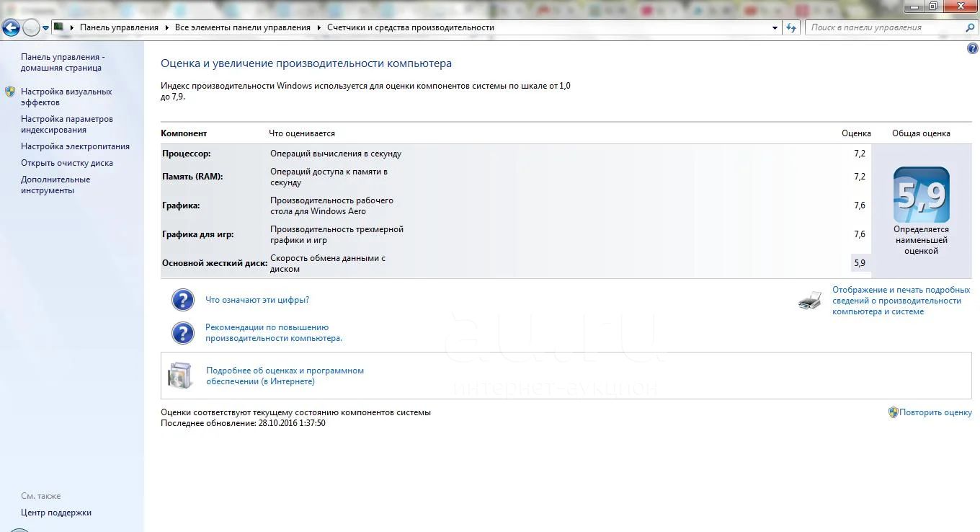Select Графика: row label
Viewport: 980px width, 532px height.
click(x=181, y=205)
